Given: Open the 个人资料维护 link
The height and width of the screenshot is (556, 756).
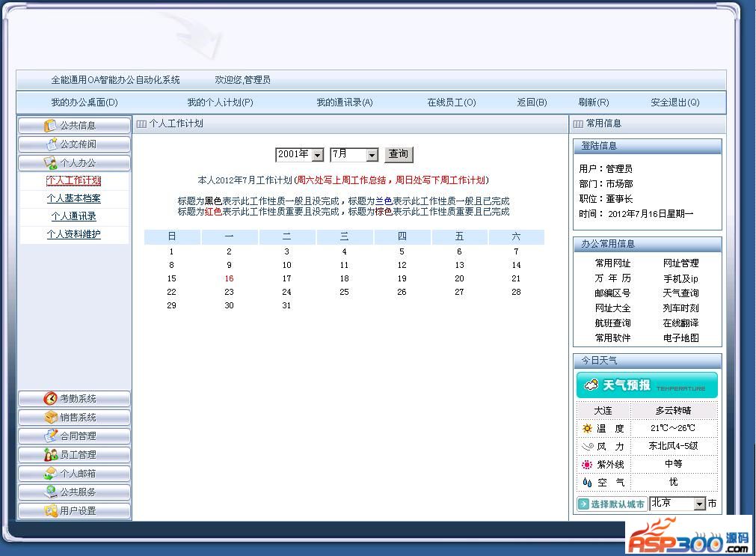Looking at the screenshot, I should 74,234.
